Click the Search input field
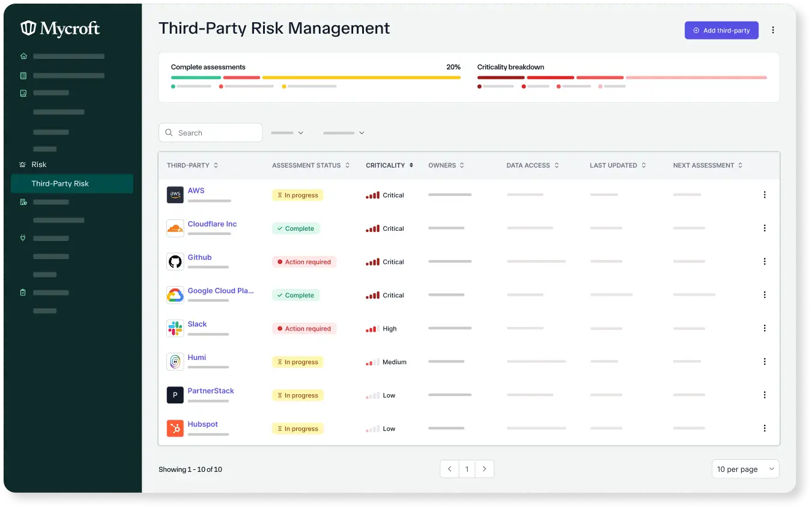 pos(210,133)
